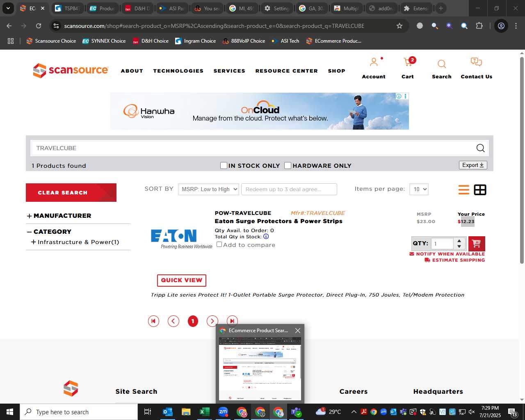525x420 pixels.
Task: Click the header Search magnifier icon
Action: (442, 64)
